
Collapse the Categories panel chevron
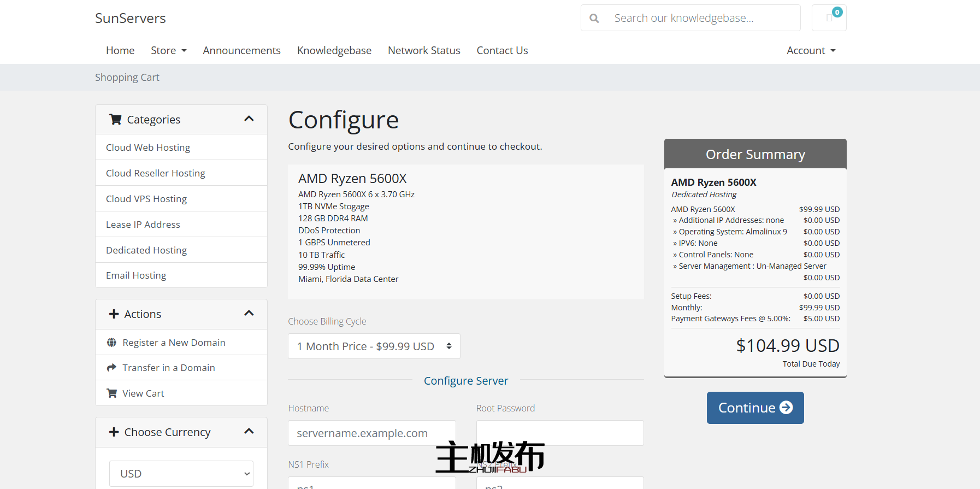pyautogui.click(x=249, y=119)
